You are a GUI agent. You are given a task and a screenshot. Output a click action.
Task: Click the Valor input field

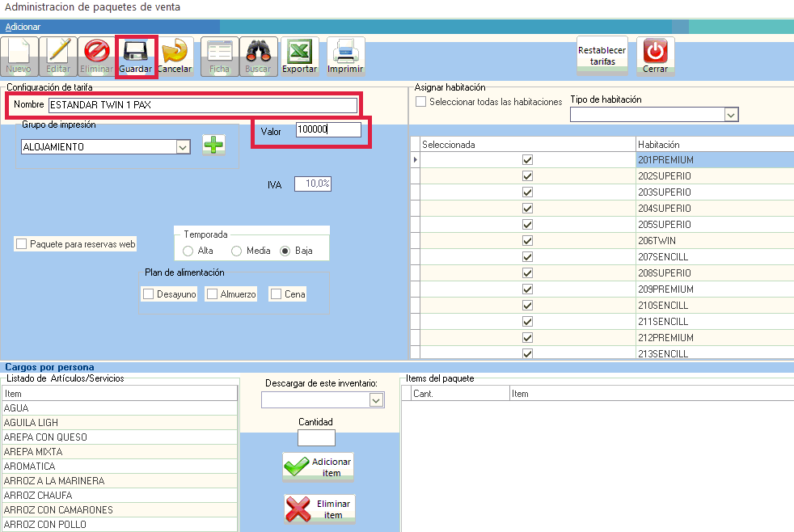(x=327, y=130)
